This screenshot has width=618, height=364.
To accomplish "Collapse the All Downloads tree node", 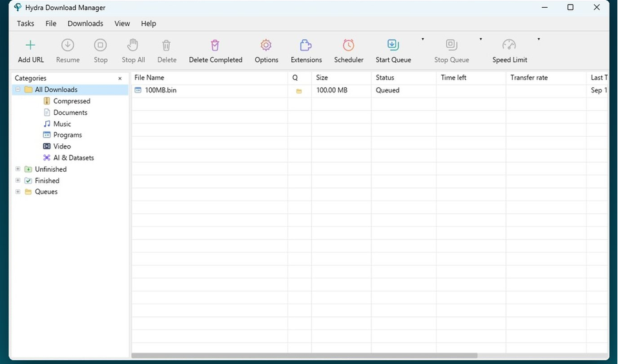I will pos(17,90).
